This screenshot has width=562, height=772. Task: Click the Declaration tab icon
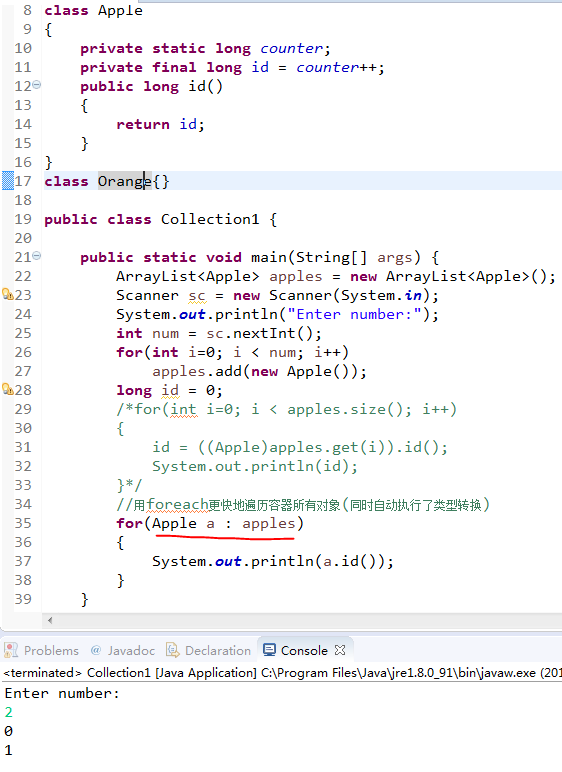point(172,650)
